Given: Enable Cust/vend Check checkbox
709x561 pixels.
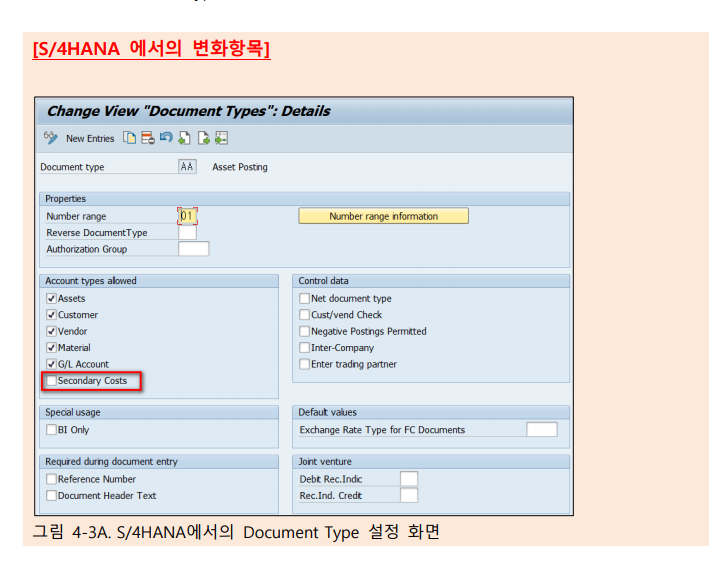Looking at the screenshot, I should tap(305, 315).
